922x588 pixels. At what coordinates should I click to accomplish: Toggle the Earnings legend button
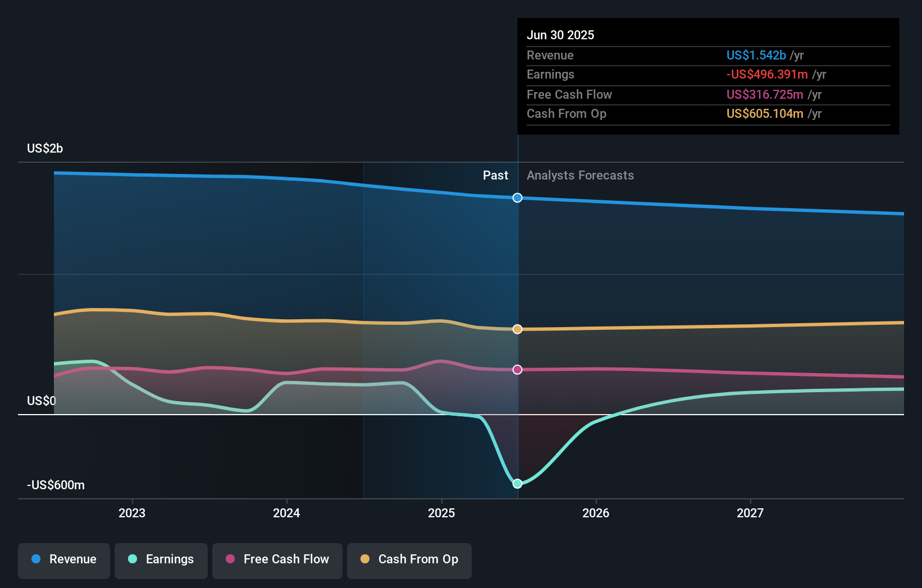click(161, 561)
